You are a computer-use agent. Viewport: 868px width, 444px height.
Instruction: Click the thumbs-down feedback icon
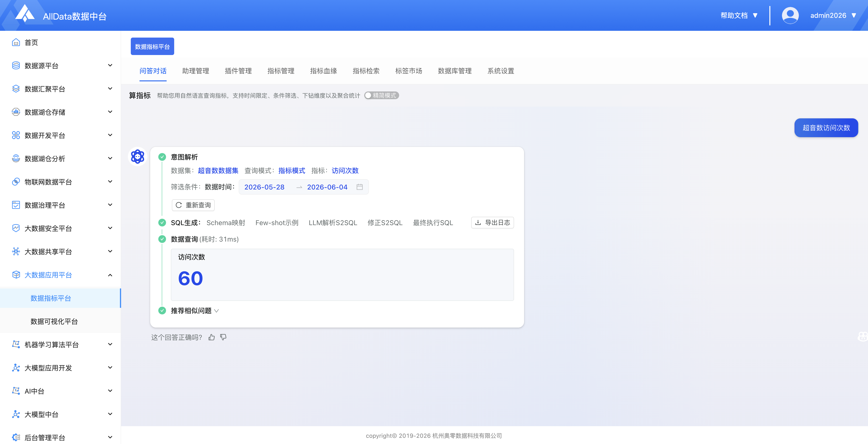223,337
